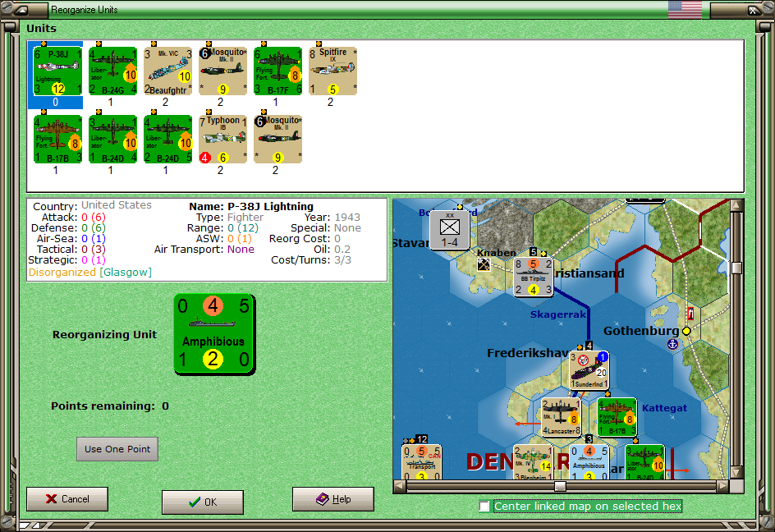Click the [Glasgow] location text
Viewport: 775px width, 532px height.
coord(126,273)
